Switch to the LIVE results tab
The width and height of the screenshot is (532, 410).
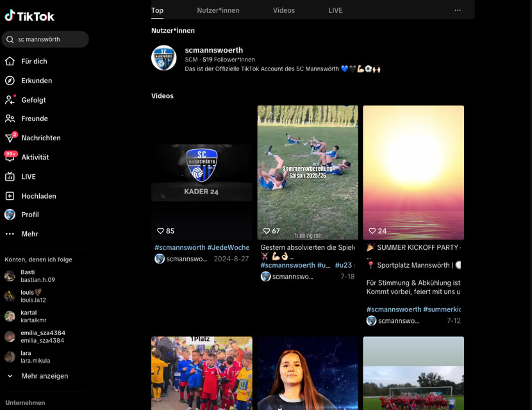(335, 10)
